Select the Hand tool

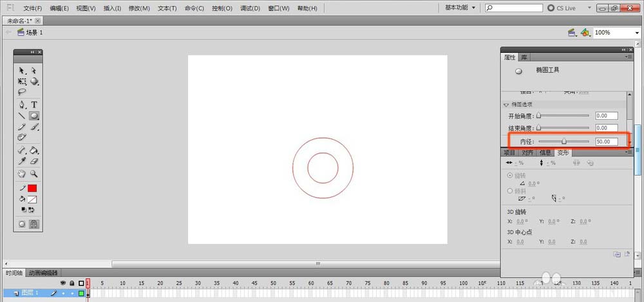22,175
